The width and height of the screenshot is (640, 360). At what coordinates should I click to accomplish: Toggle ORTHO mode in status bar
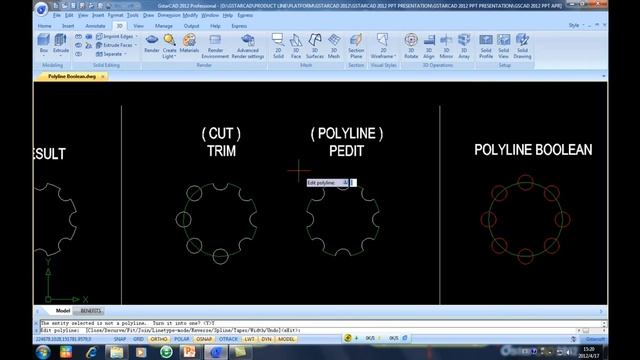[159, 339]
